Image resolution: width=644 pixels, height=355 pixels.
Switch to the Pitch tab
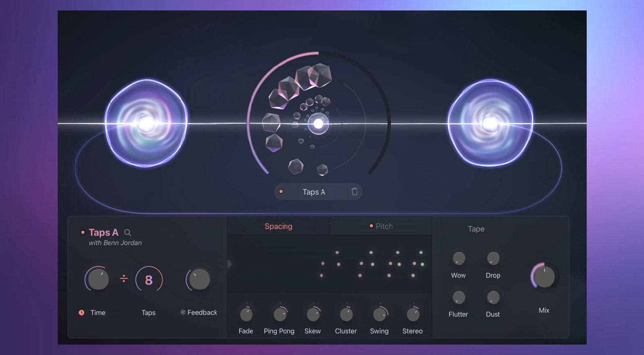tap(384, 226)
